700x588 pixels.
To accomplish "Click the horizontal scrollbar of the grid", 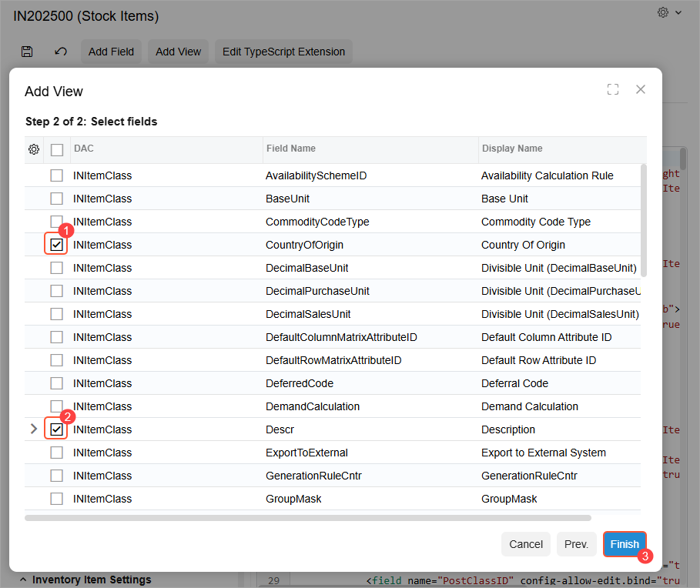I will click(x=308, y=518).
